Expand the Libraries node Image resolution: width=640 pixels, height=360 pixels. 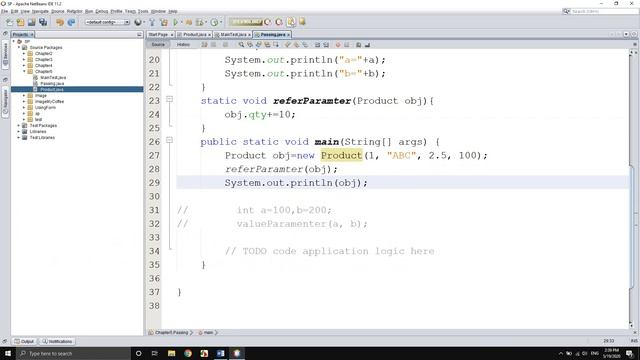point(19,131)
